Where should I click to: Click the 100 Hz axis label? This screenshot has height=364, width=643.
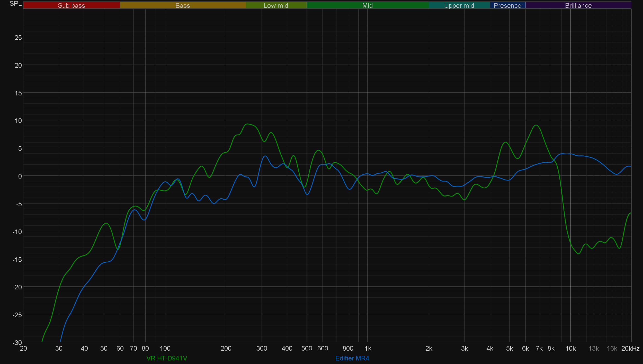click(x=165, y=348)
